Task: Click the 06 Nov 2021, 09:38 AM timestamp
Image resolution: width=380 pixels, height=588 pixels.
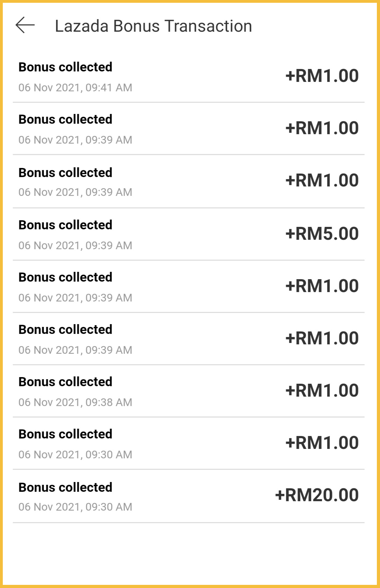Action: point(75,402)
